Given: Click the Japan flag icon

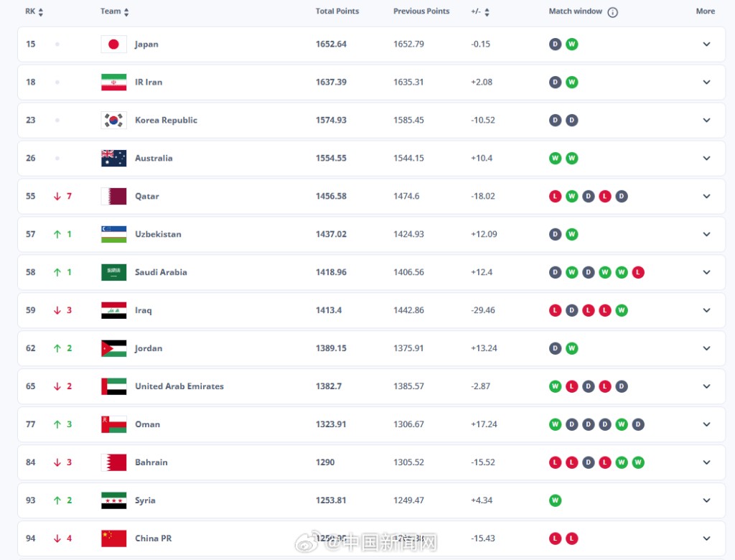Looking at the screenshot, I should pos(113,45).
